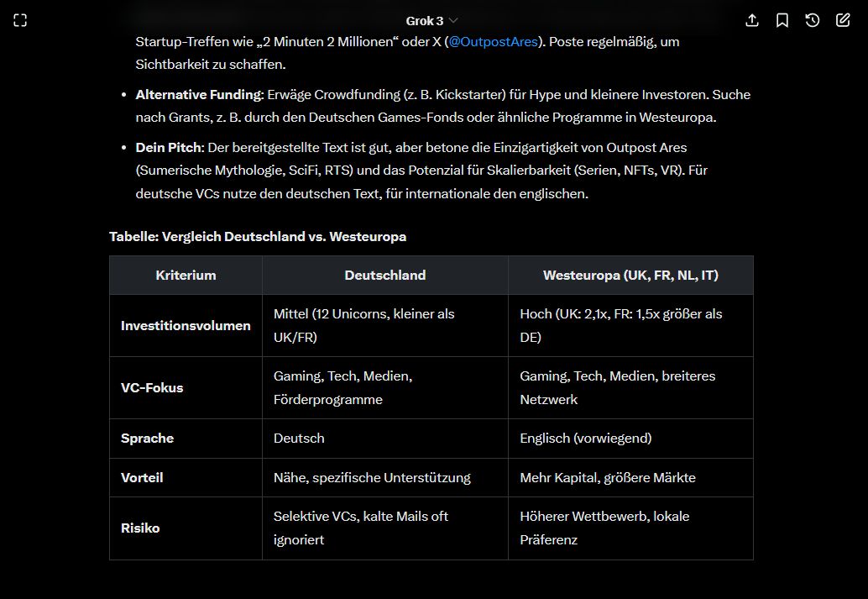Click the 'Deutsch' table cell
The image size is (868, 599).
(x=385, y=438)
